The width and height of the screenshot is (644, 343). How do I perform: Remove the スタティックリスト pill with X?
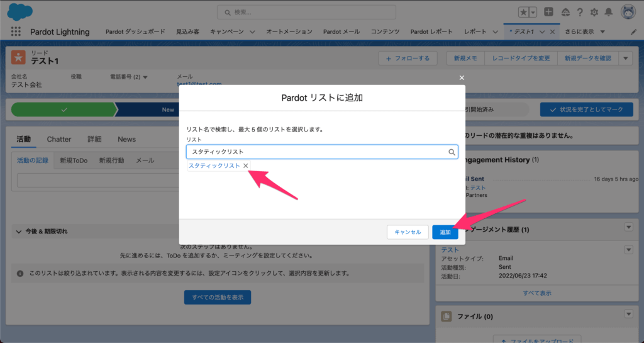(x=246, y=166)
